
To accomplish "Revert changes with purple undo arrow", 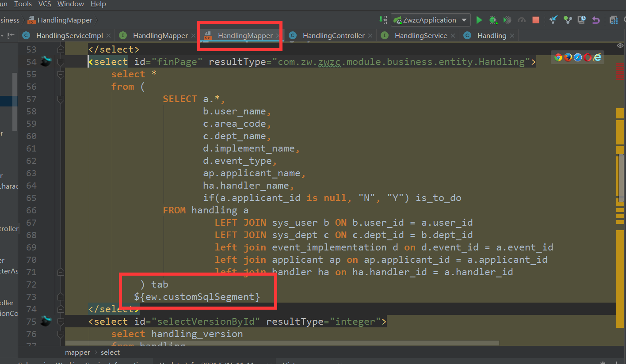I will pyautogui.click(x=596, y=20).
